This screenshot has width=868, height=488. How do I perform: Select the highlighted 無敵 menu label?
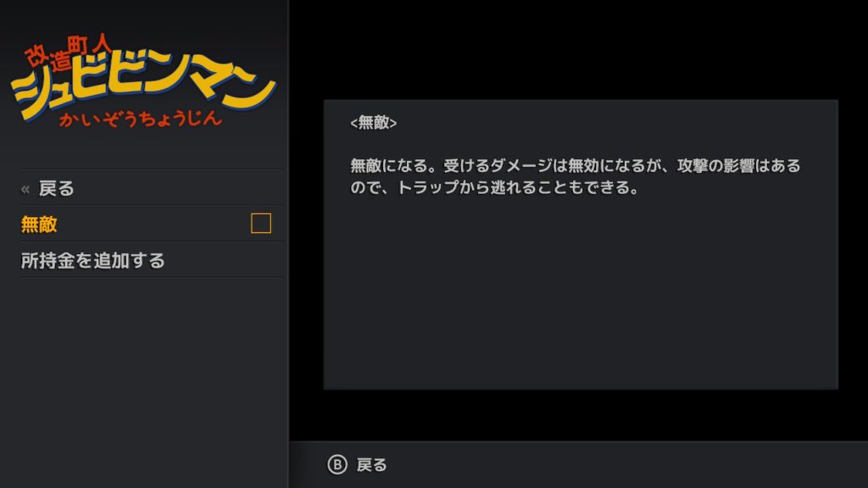(x=39, y=224)
